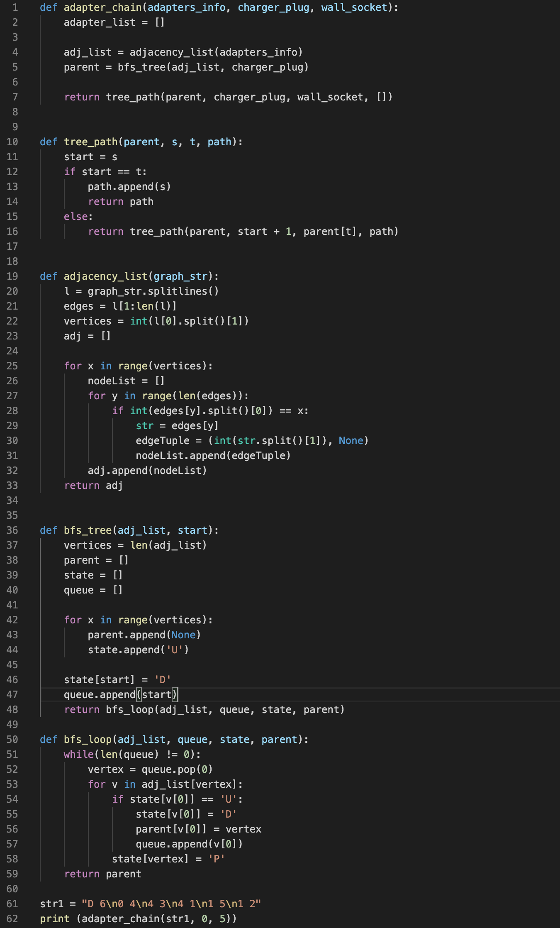Click "str = edges[y]" on line 29

click(178, 426)
